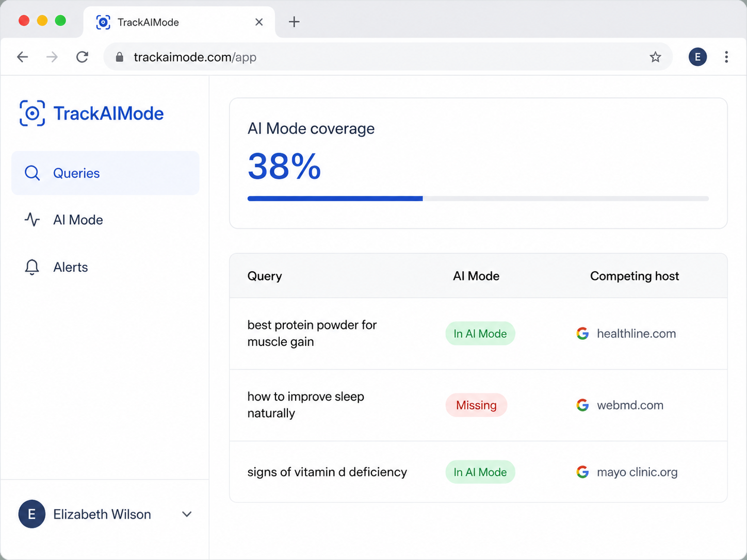The width and height of the screenshot is (747, 560).
Task: Bookmark this page with the star icon
Action: (x=655, y=57)
